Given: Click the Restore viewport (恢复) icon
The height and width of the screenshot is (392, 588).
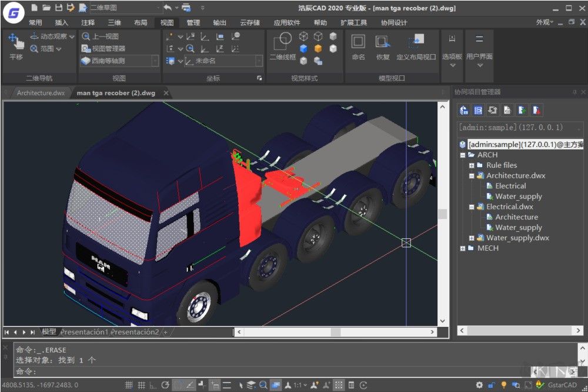Looking at the screenshot, I should click(383, 46).
